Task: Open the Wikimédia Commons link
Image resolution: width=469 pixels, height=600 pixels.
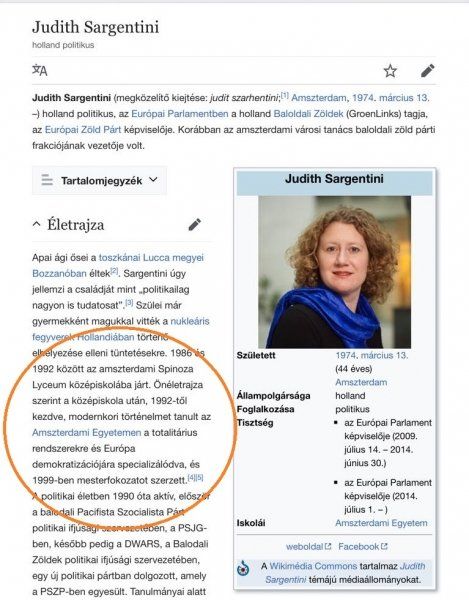Action: (x=313, y=566)
